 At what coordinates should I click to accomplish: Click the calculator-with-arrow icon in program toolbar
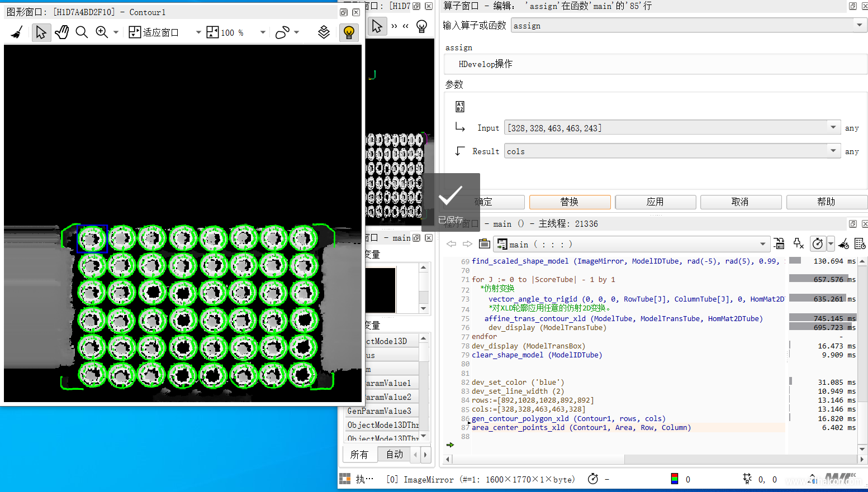tap(779, 244)
